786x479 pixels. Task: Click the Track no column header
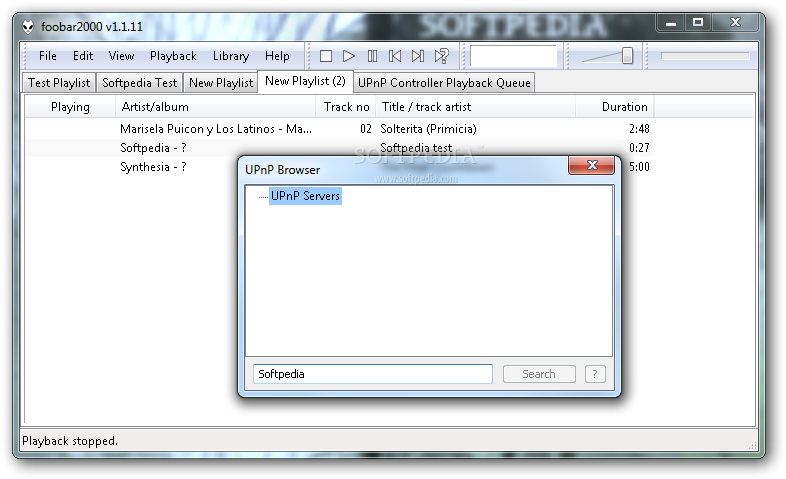[346, 107]
